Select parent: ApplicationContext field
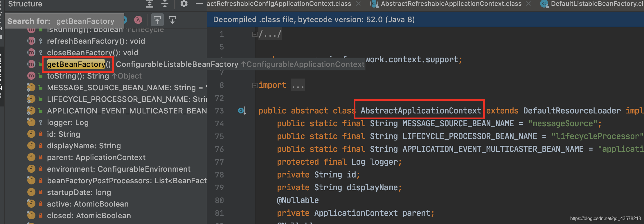The height and width of the screenshot is (224, 644). (x=96, y=157)
